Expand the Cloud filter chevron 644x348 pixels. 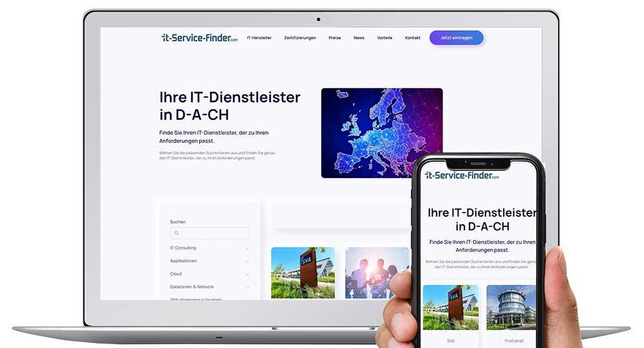pos(247,274)
